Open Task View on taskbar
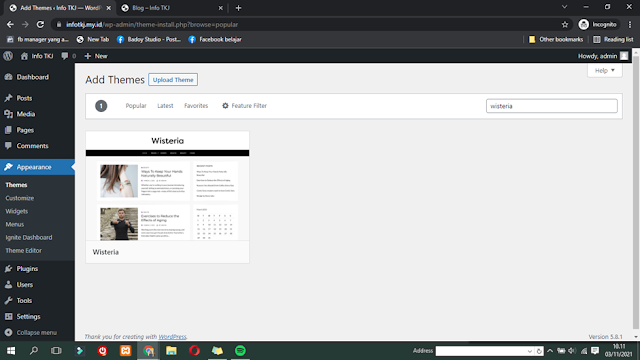This screenshot has height=360, width=640. click(56, 351)
